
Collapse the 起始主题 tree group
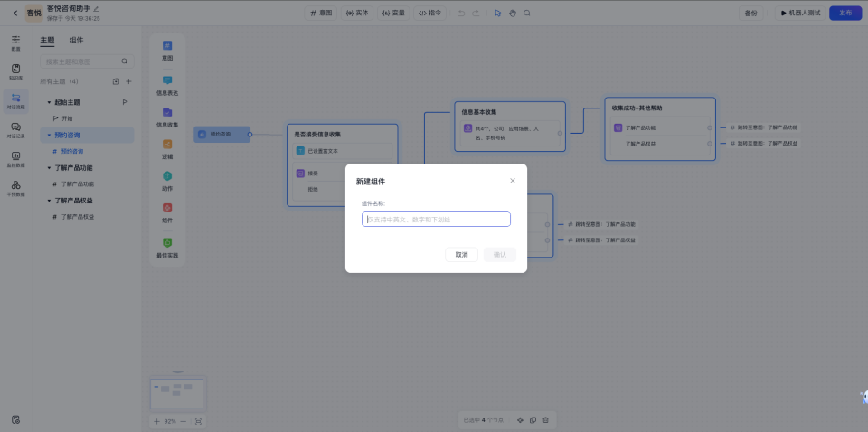49,102
